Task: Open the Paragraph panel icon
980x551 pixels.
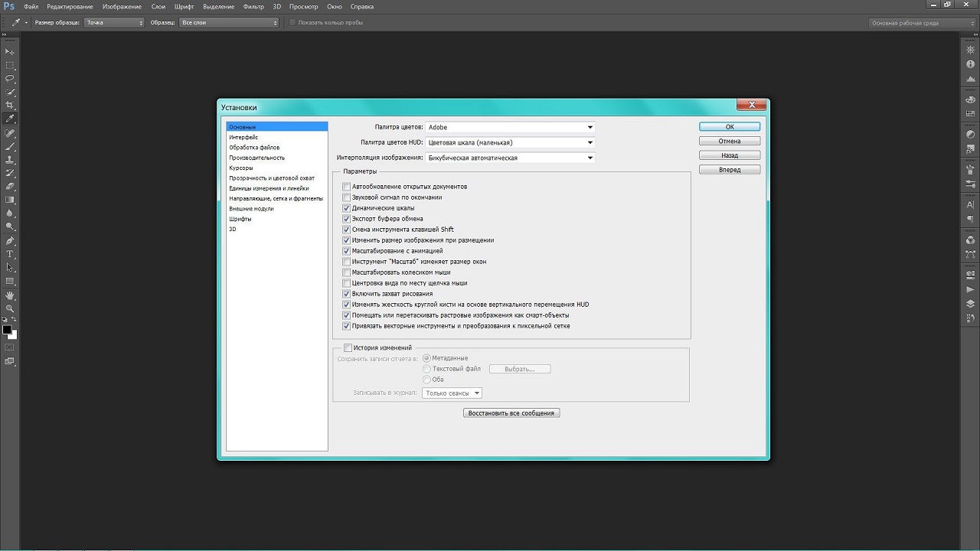Action: coord(971,219)
